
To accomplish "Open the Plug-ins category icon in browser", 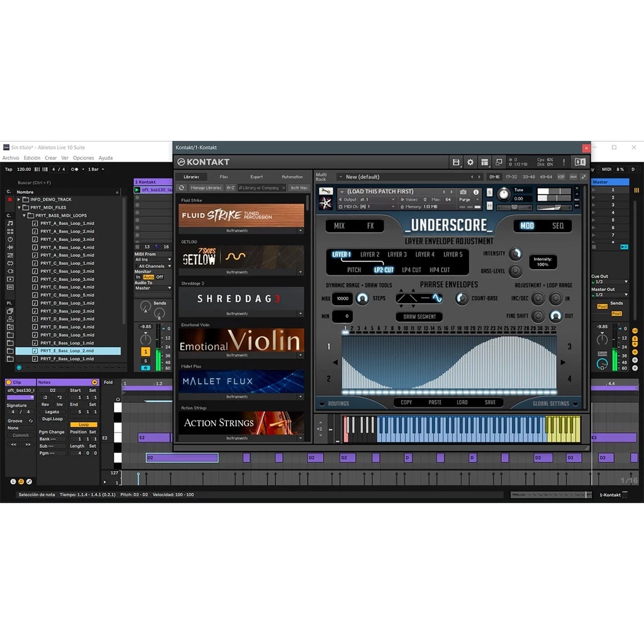I will click(10, 271).
